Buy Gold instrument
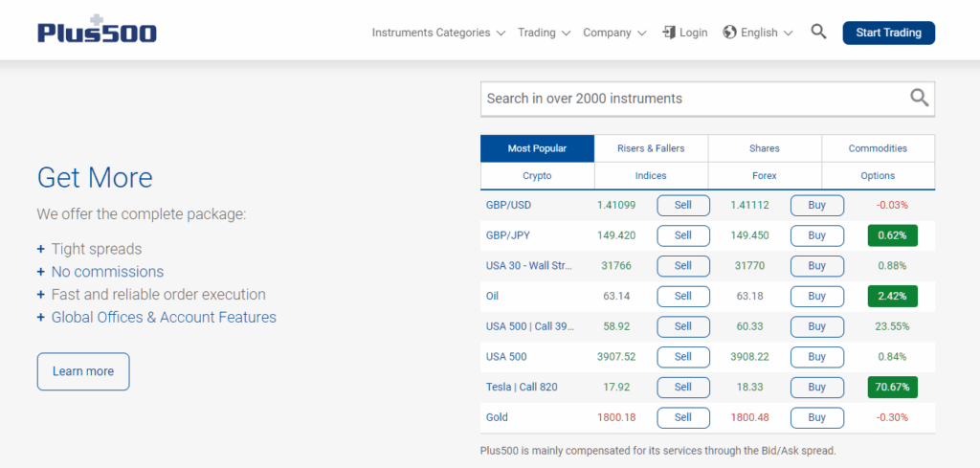The height and width of the screenshot is (468, 980). 817,417
